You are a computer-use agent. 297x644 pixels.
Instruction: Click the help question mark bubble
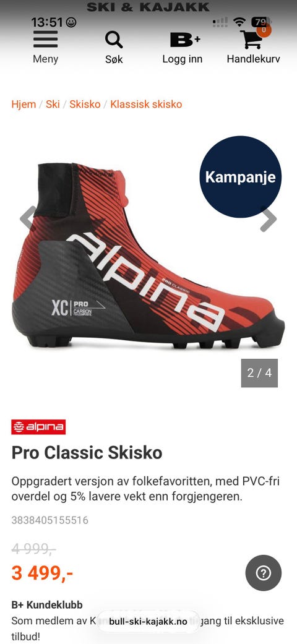(264, 573)
